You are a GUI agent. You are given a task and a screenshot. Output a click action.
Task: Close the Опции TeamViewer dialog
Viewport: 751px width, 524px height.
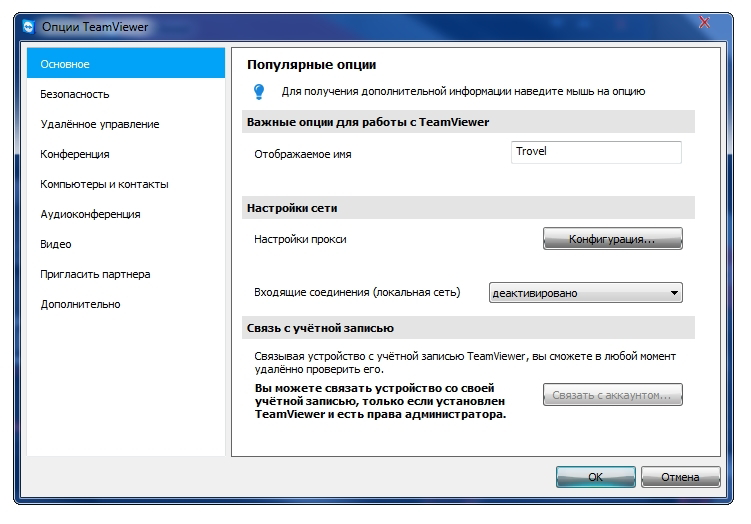(704, 23)
